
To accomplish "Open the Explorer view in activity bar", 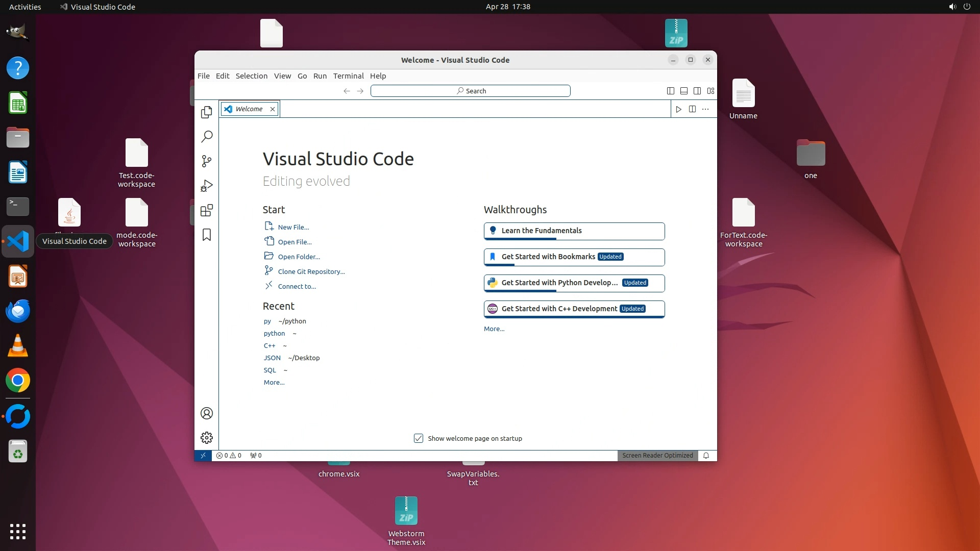I will (x=207, y=112).
